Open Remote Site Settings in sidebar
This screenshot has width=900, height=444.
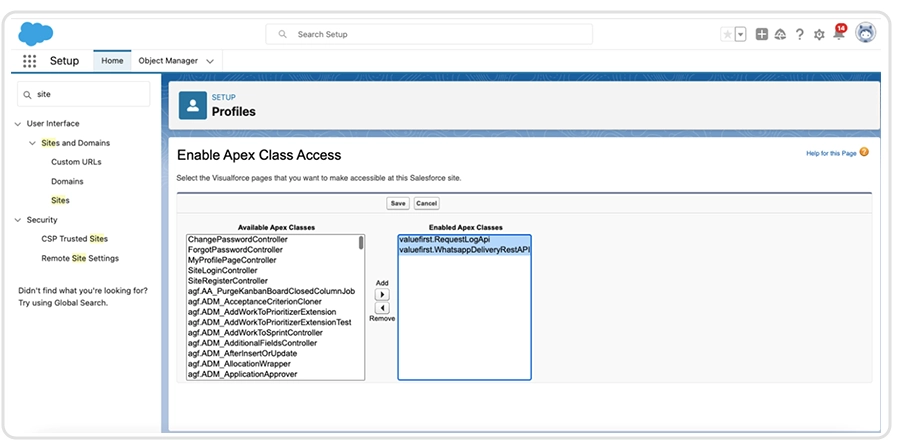click(x=80, y=258)
